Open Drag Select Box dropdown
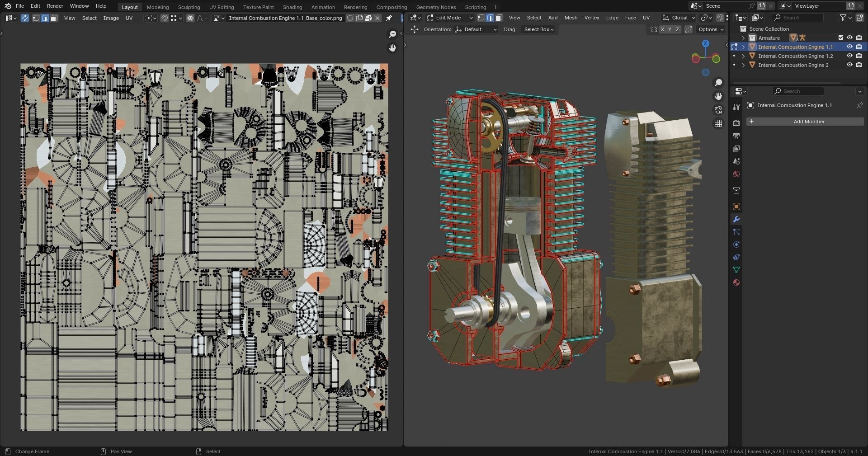This screenshot has height=456, width=868. pos(538,29)
